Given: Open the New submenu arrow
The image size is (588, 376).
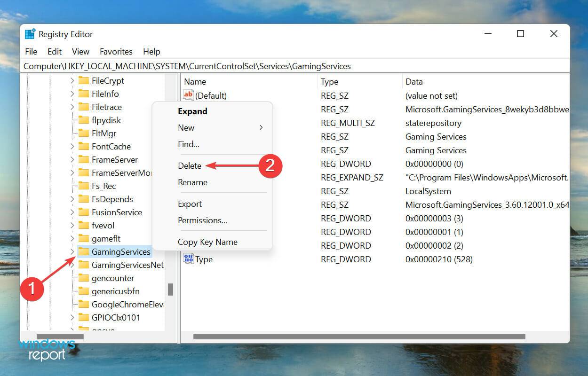Looking at the screenshot, I should (261, 127).
